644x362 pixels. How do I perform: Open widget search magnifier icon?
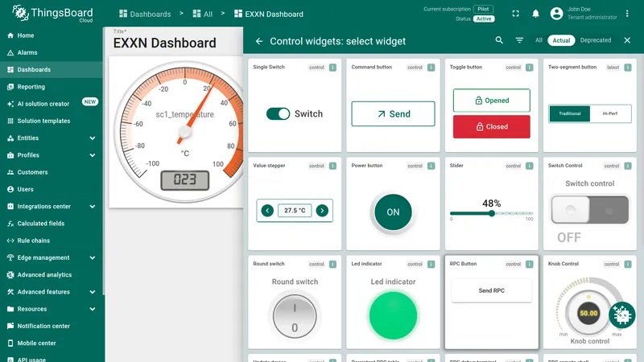point(499,40)
